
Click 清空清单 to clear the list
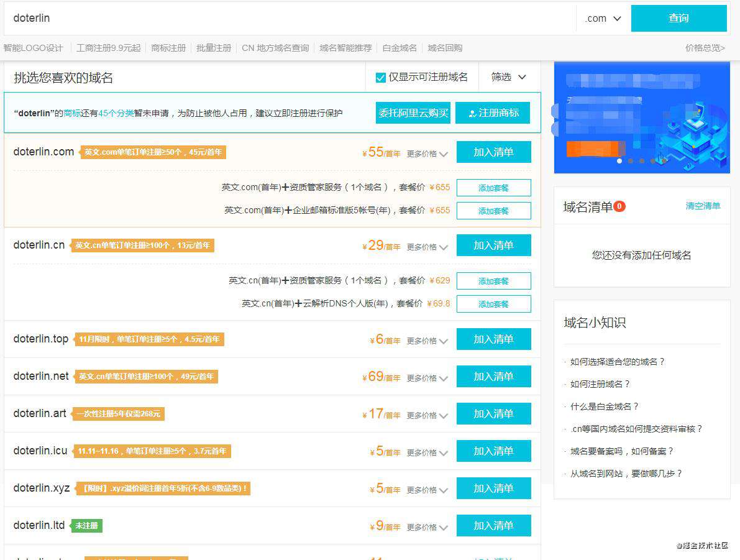(703, 206)
